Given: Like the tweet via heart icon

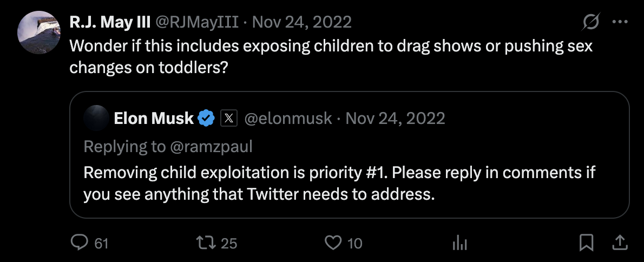Looking at the screenshot, I should click(x=333, y=243).
